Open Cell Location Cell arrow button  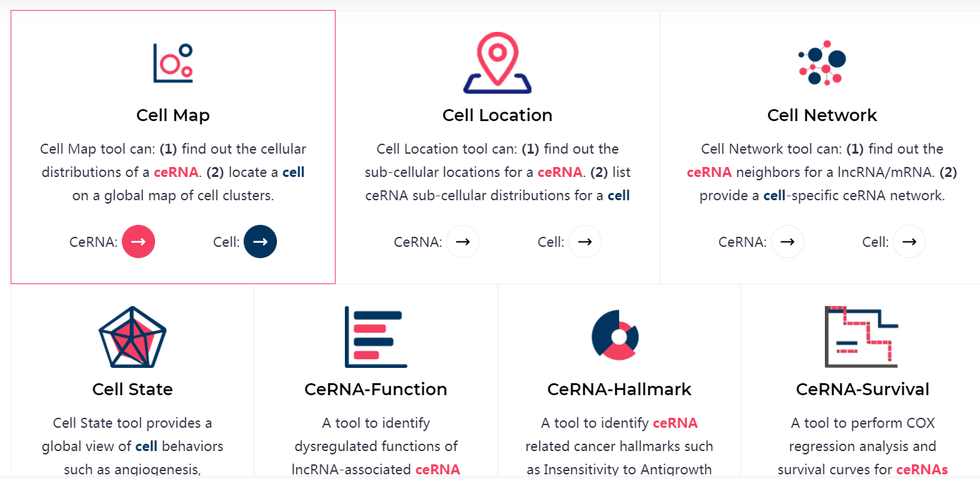585,241
